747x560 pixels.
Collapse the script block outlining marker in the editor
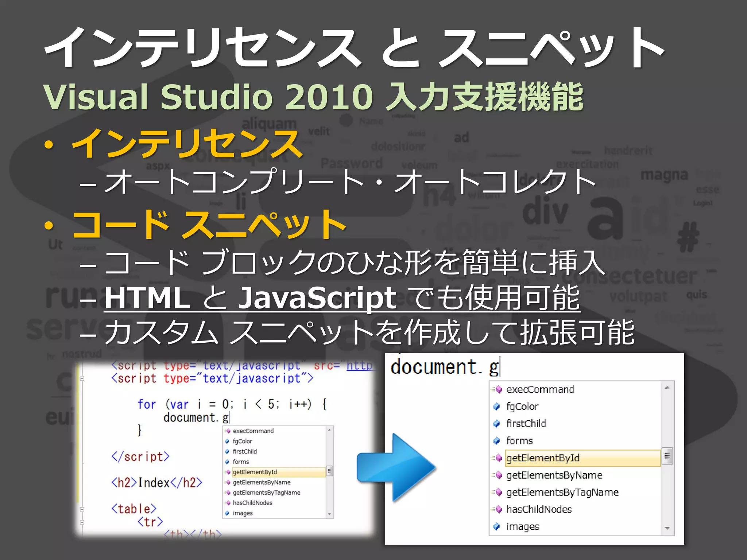(x=82, y=379)
